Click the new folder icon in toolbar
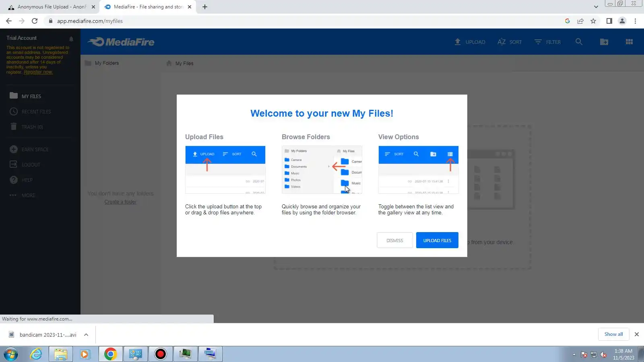The image size is (644, 362). pyautogui.click(x=604, y=42)
